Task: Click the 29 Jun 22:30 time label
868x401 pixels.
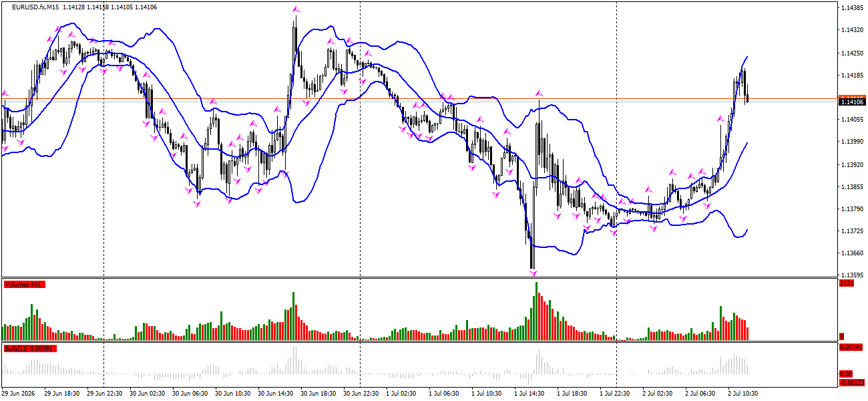Action: coord(105,394)
